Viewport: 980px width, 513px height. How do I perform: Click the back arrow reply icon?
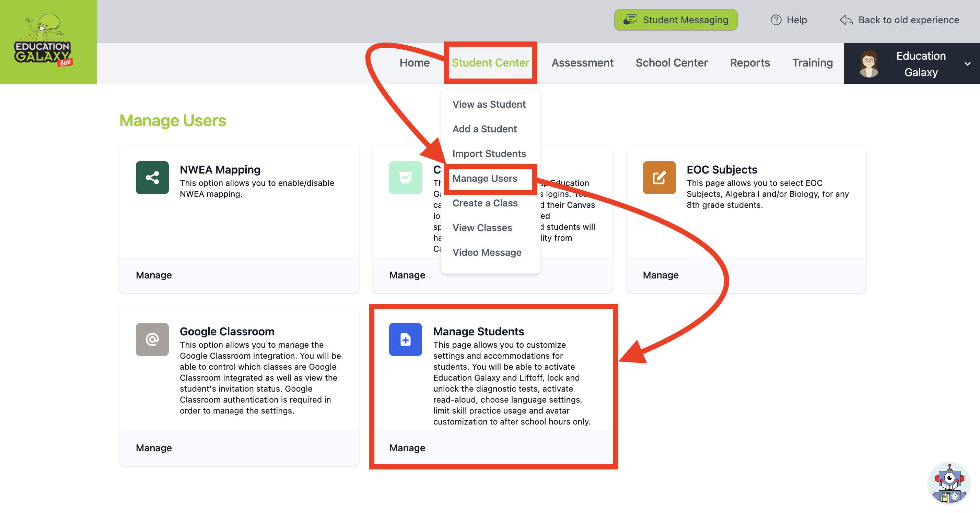846,20
